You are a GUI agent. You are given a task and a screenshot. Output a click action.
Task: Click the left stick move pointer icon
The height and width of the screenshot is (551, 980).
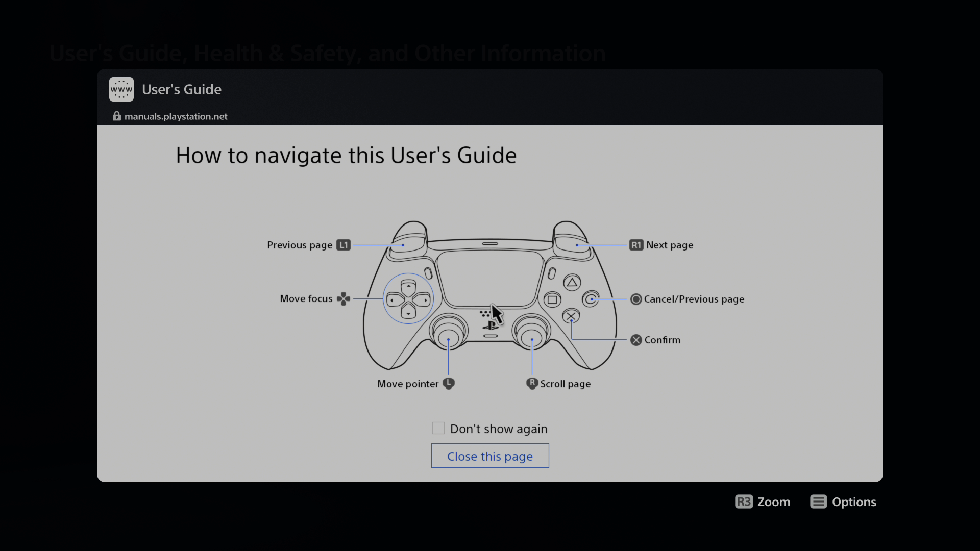coord(449,384)
